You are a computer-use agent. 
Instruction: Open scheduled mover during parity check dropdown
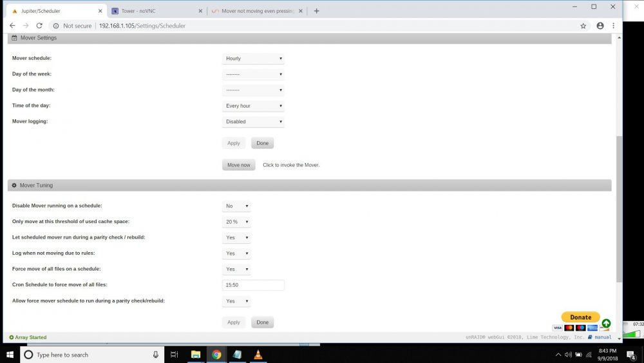(236, 238)
